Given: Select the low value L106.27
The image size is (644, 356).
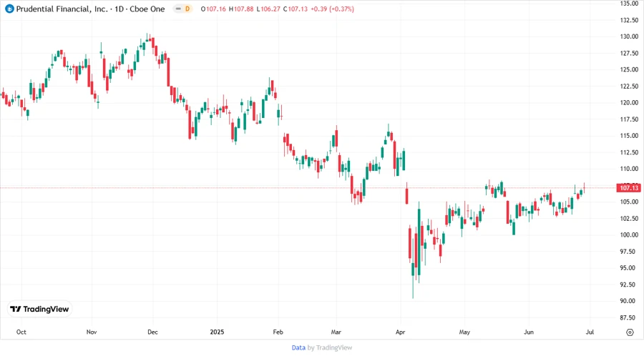Looking at the screenshot, I should coord(268,9).
